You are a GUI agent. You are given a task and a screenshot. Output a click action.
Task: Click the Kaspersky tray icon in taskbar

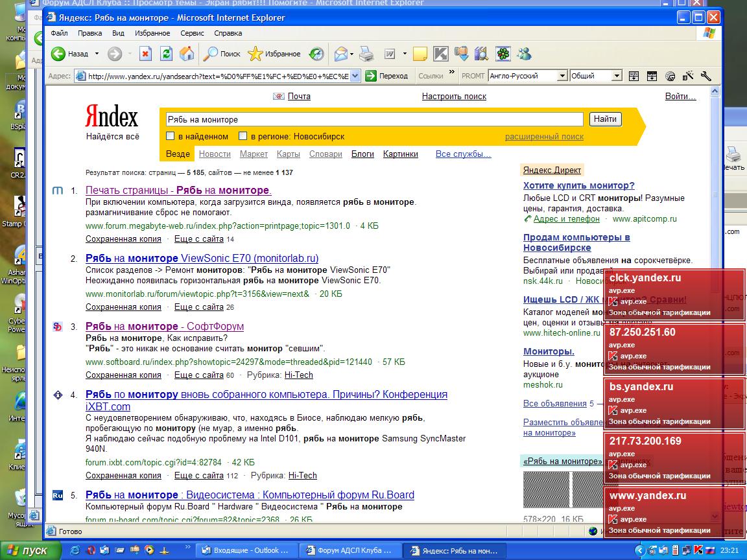698,550
